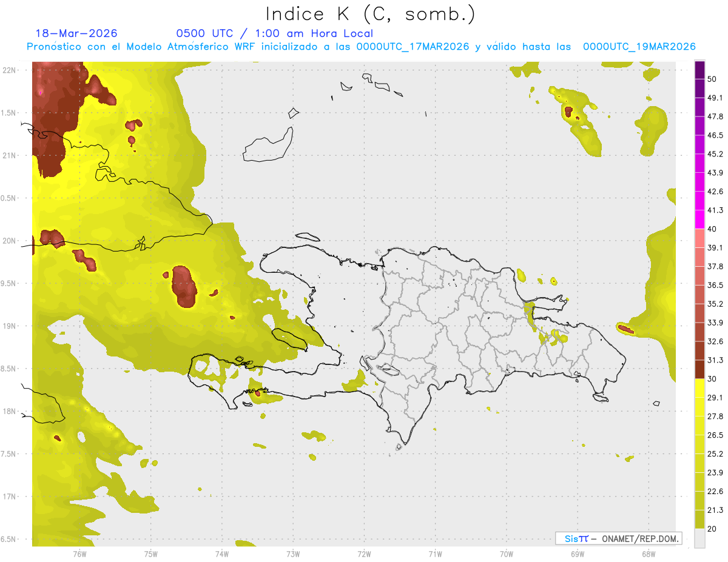Click the colorbar value 37.8
Screen dimensions: 728x562
click(x=715, y=266)
